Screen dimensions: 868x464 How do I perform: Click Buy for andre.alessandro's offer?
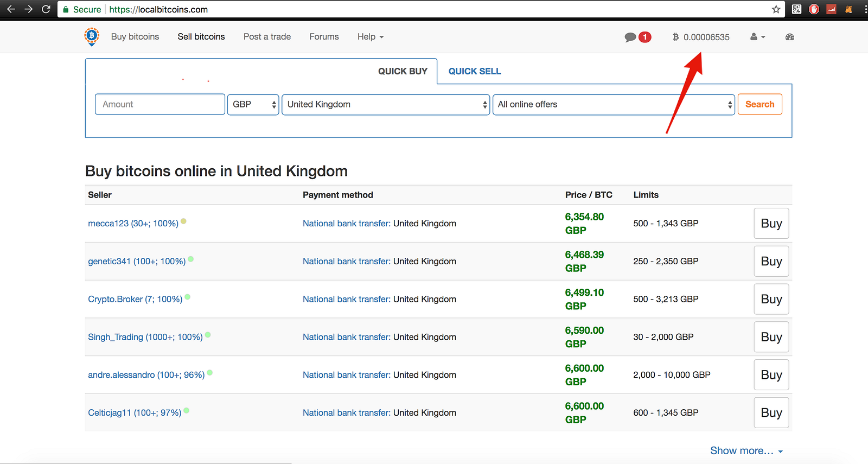click(x=771, y=375)
